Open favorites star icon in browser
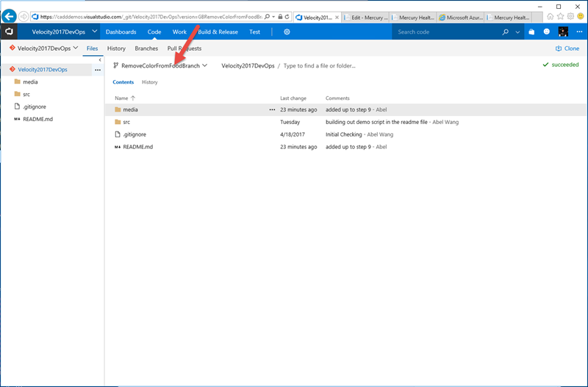This screenshot has height=387, width=588. click(560, 16)
